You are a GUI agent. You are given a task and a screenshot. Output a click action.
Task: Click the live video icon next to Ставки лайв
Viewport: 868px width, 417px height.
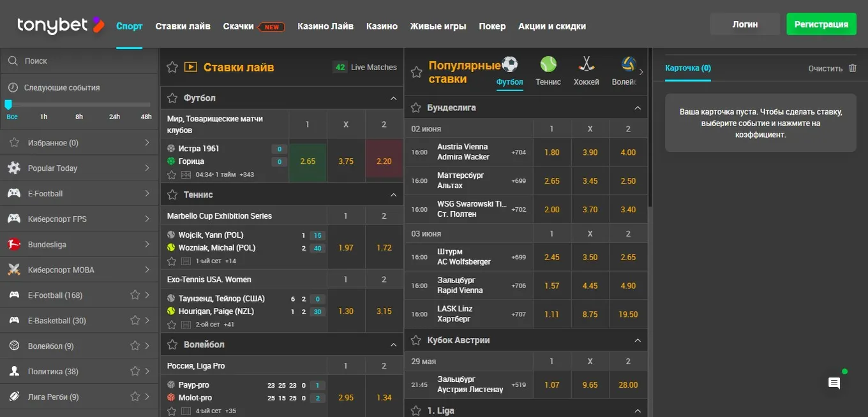pos(190,67)
